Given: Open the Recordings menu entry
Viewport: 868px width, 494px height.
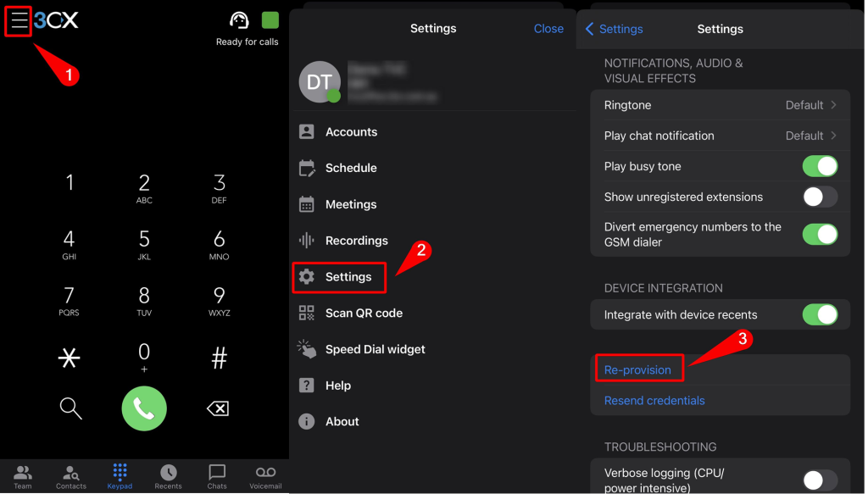Looking at the screenshot, I should point(356,241).
